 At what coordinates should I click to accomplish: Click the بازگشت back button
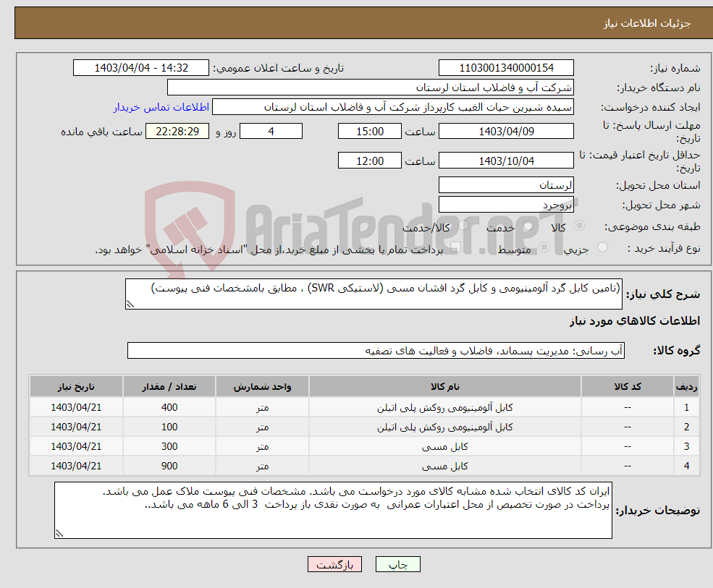click(334, 564)
